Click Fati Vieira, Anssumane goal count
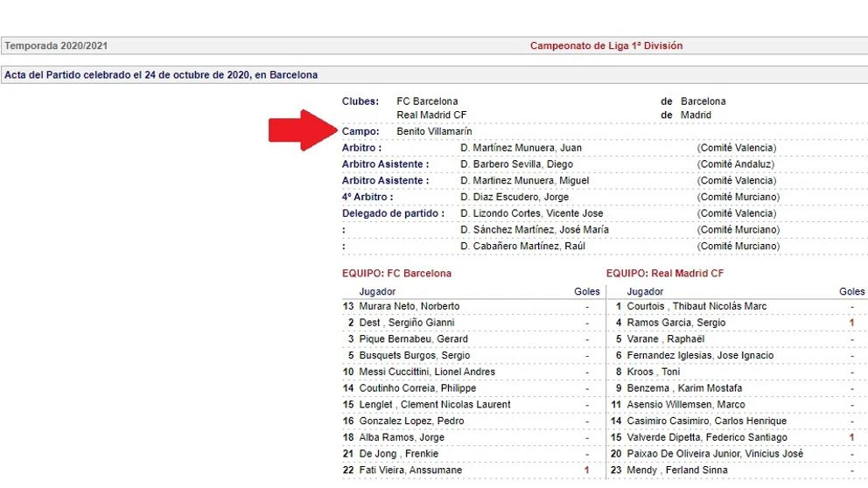 tap(587, 471)
